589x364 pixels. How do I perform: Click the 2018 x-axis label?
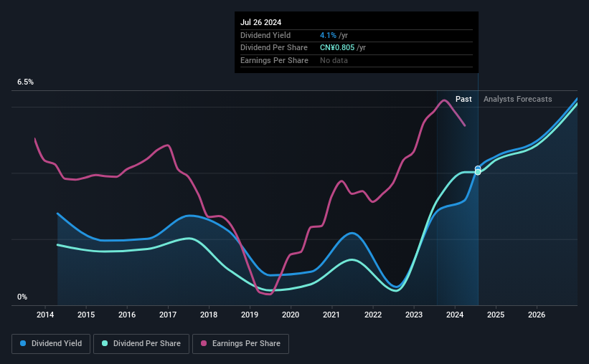click(x=209, y=315)
